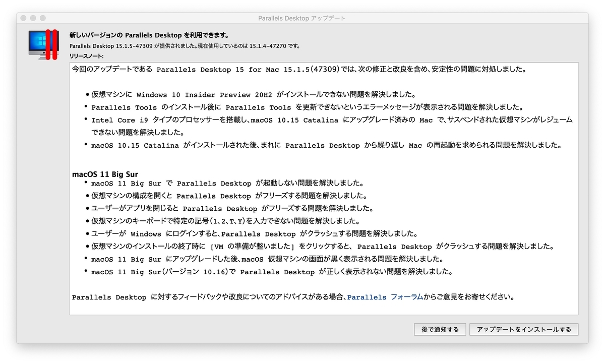605x364 pixels.
Task: Click the bullet about Parallels Desktop が起動しない問題
Action: (x=227, y=184)
